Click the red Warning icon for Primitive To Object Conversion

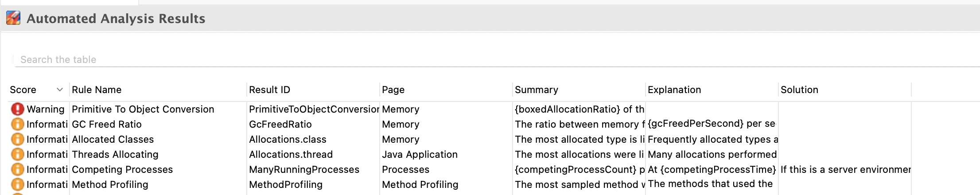[x=17, y=109]
